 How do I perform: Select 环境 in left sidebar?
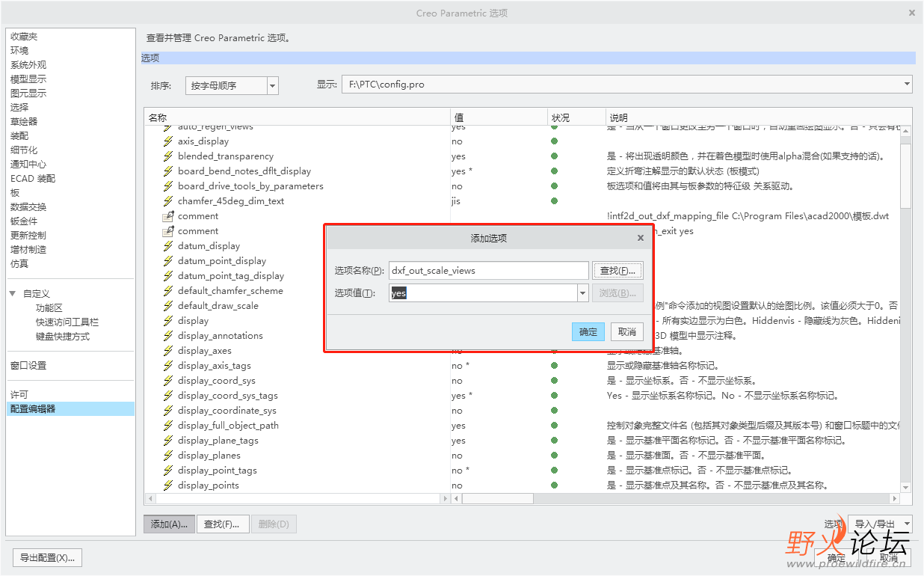pos(19,51)
